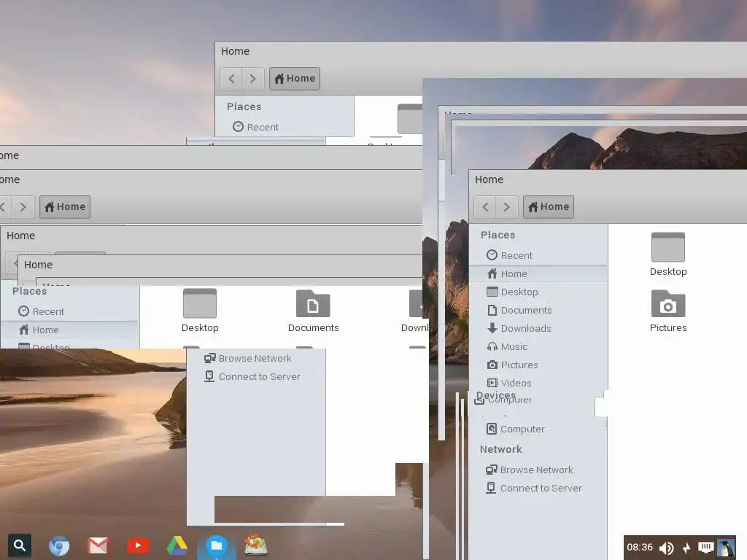Click the volume speaker icon in the tray
The height and width of the screenshot is (560, 747).
click(667, 548)
